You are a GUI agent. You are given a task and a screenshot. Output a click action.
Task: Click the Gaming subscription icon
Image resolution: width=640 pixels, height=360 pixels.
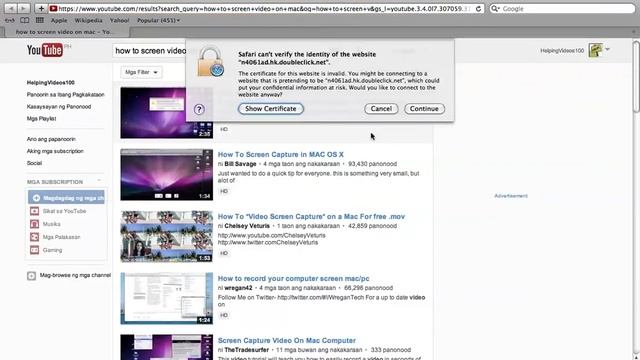34,250
